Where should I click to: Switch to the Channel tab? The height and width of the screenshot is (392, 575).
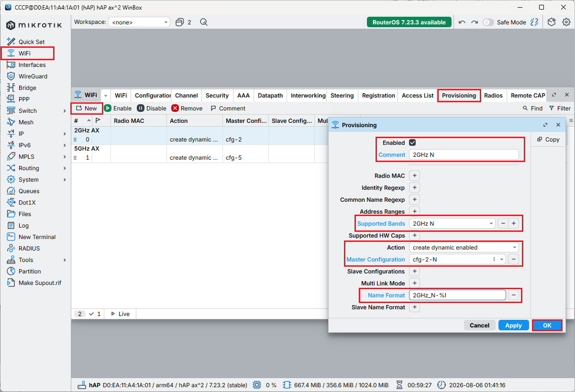(187, 96)
